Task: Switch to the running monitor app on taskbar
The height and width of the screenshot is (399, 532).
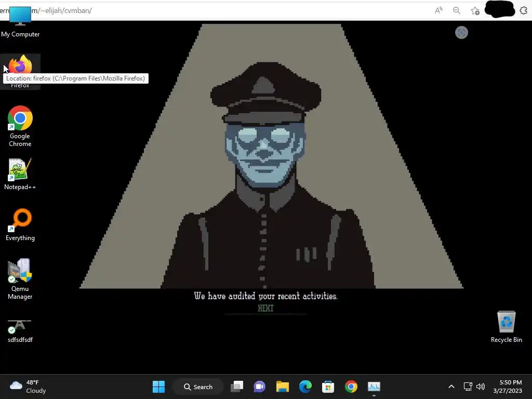Action: pos(374,387)
